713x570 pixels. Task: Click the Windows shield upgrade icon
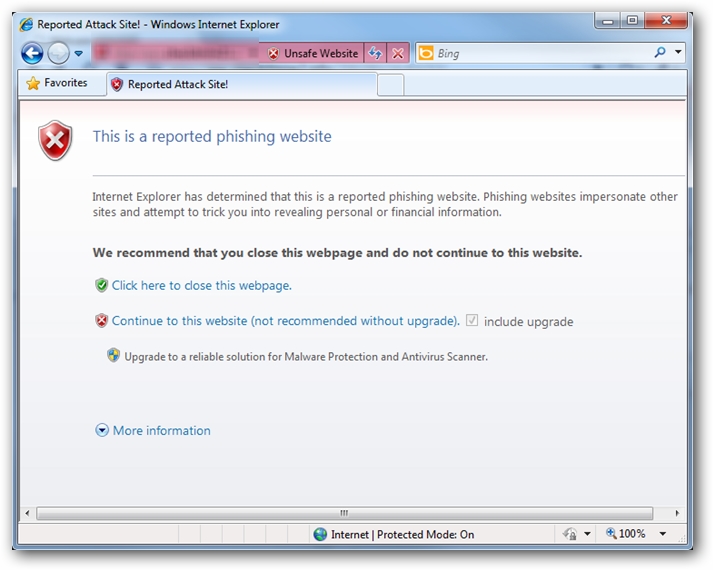tap(113, 355)
